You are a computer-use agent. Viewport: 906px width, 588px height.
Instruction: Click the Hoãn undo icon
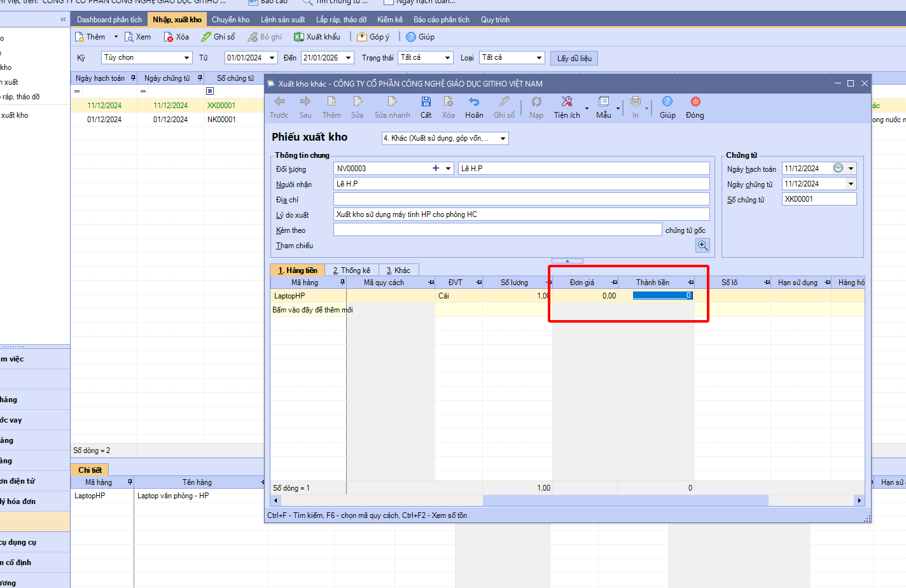pos(474,102)
